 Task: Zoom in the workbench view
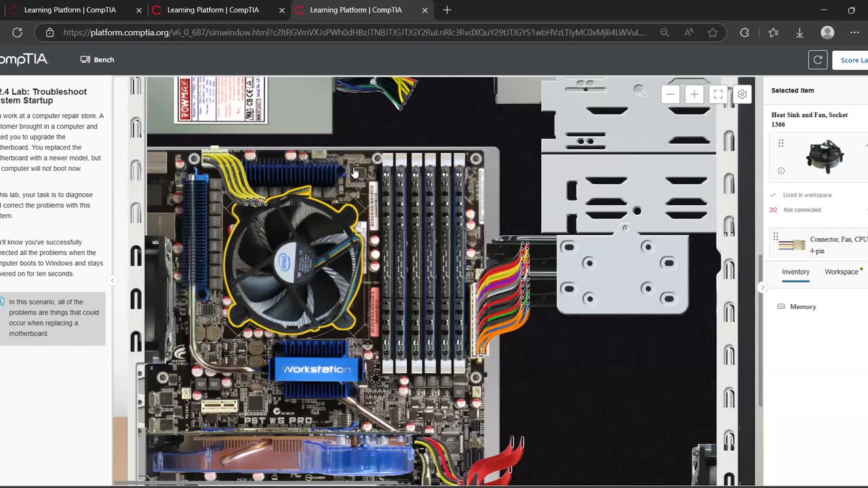(694, 95)
